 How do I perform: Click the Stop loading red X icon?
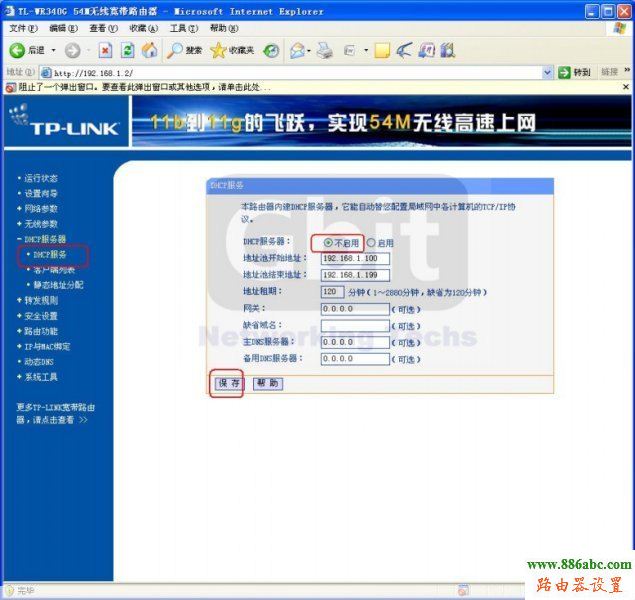tap(105, 50)
